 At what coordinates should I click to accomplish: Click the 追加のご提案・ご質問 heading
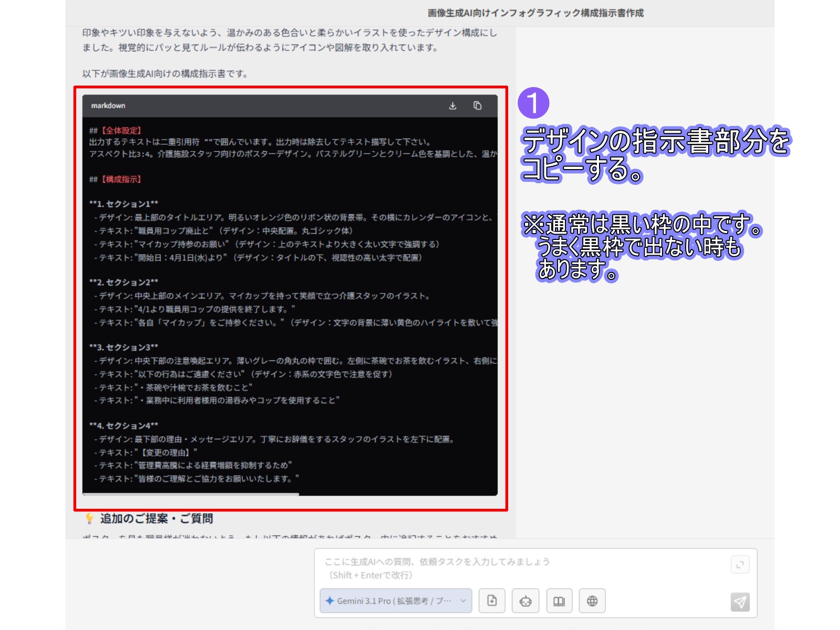point(156,519)
